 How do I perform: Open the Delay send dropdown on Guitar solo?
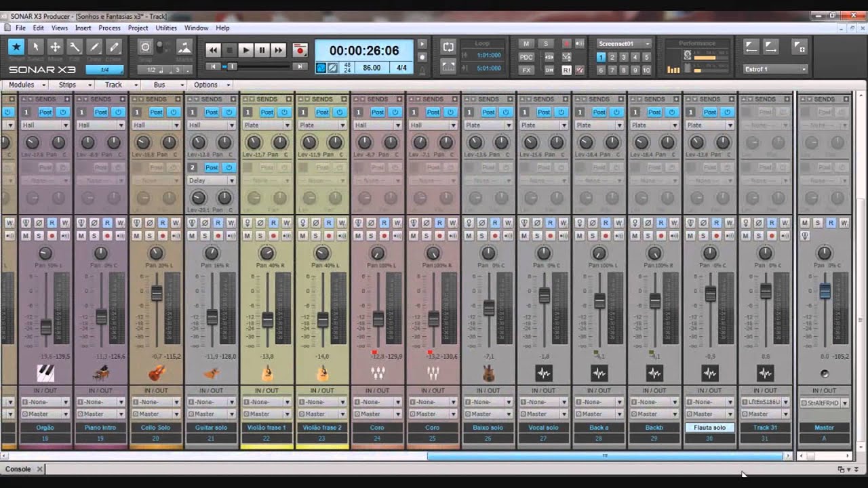211,180
